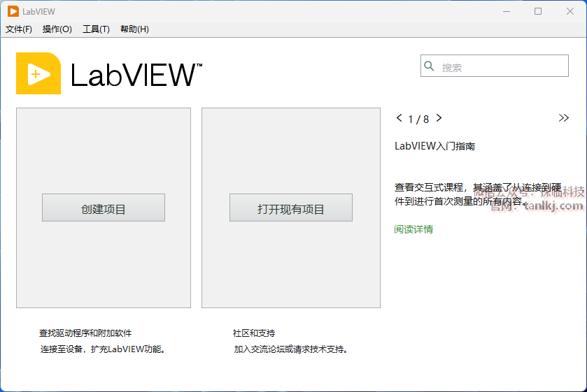Click the yellow LabVIEW logo icon
The width and height of the screenshot is (587, 392).
point(38,73)
